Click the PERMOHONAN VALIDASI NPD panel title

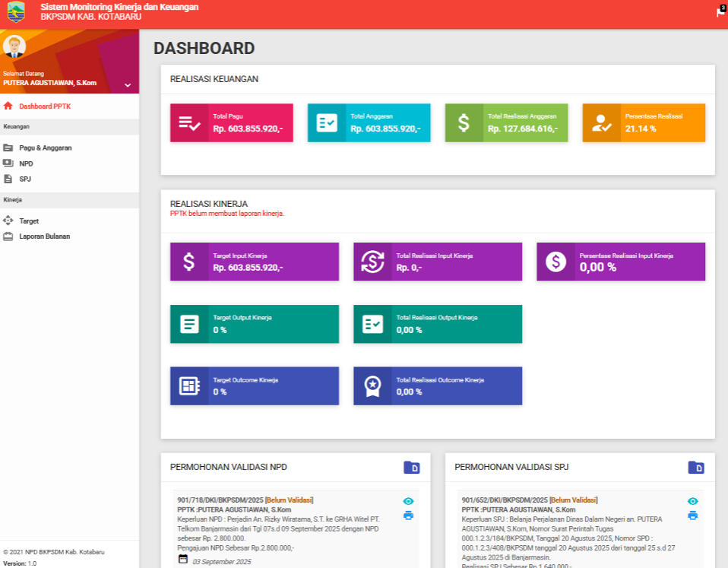[x=229, y=467]
